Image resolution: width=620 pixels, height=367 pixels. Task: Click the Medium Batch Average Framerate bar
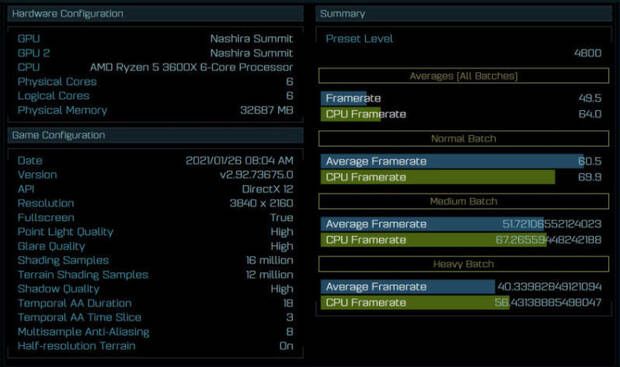coord(432,224)
